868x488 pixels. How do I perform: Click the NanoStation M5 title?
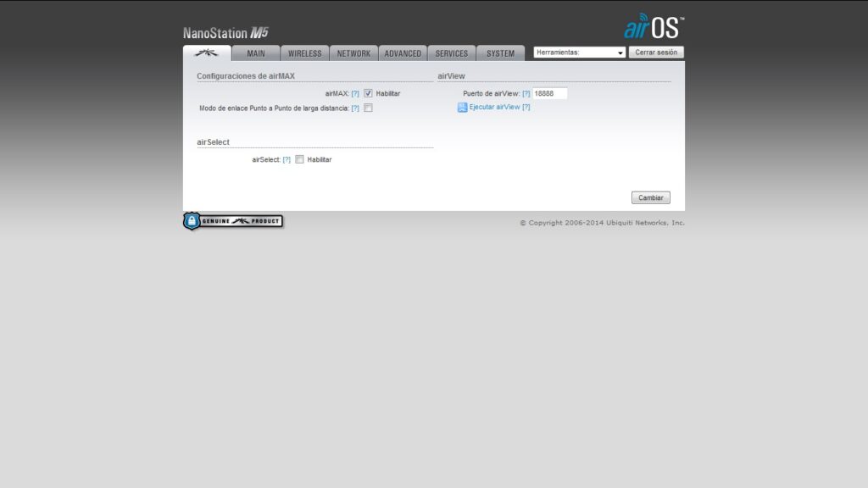coord(225,33)
